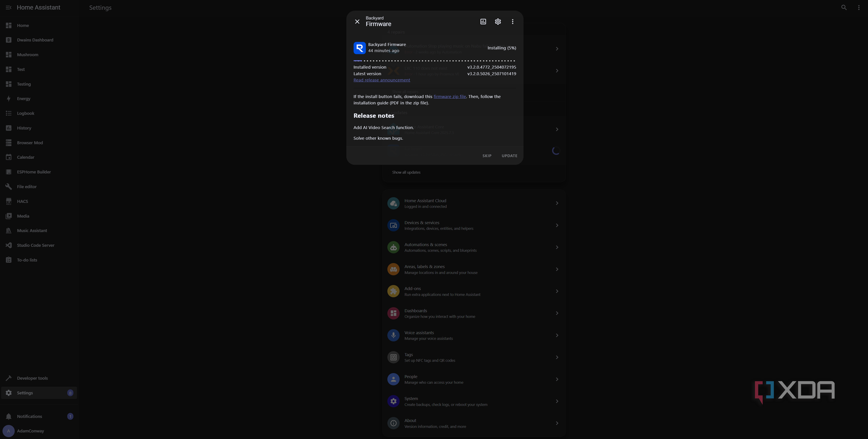Screen dimensions: 868x439
Task: Open ESPHome Builder icon in sidebar
Action: [x=8, y=172]
